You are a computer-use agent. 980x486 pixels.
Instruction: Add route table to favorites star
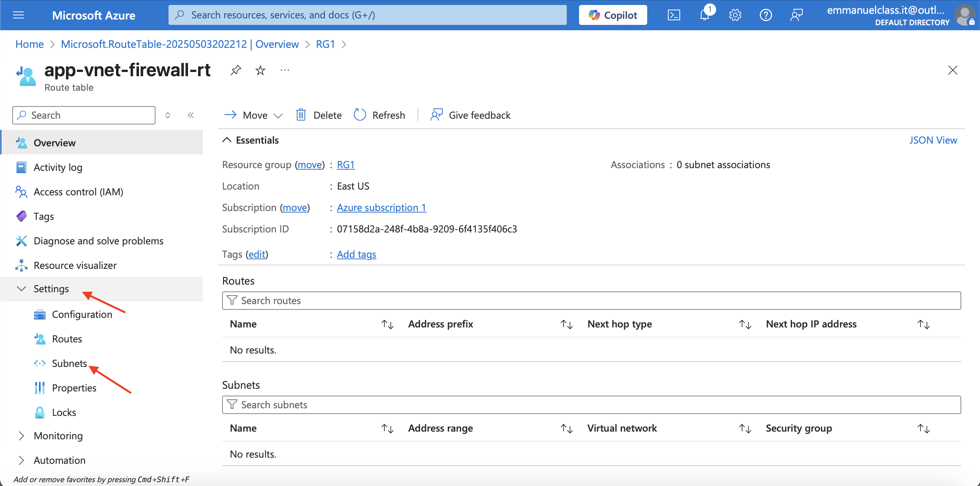click(260, 70)
